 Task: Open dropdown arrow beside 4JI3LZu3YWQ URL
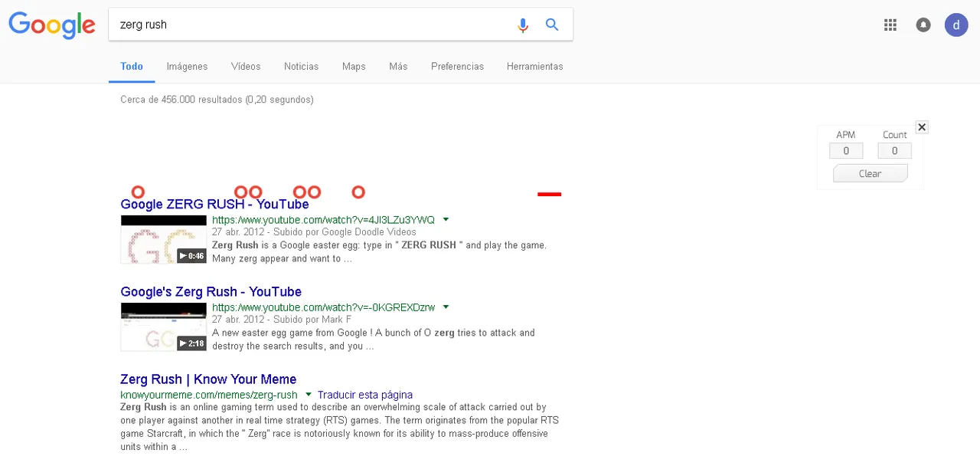(446, 219)
